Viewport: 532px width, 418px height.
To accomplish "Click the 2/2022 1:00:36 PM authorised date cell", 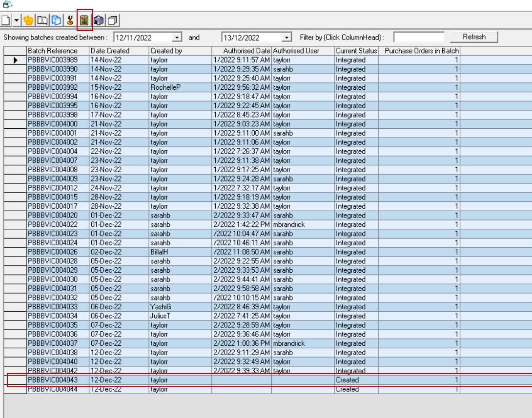I will (x=242, y=344).
